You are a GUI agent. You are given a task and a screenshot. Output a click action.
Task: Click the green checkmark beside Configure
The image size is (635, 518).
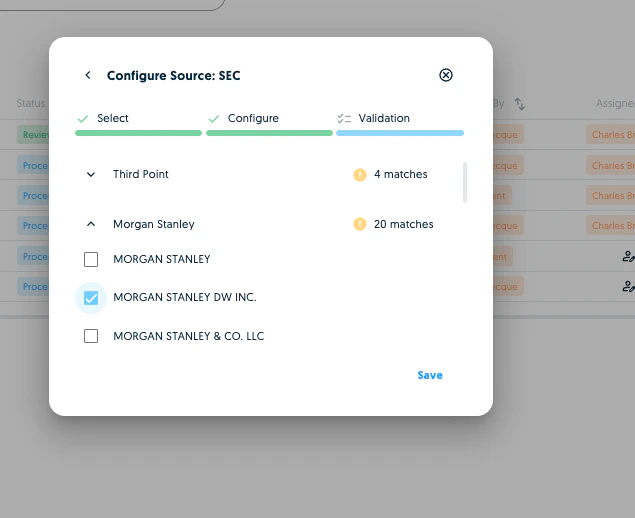tap(213, 119)
